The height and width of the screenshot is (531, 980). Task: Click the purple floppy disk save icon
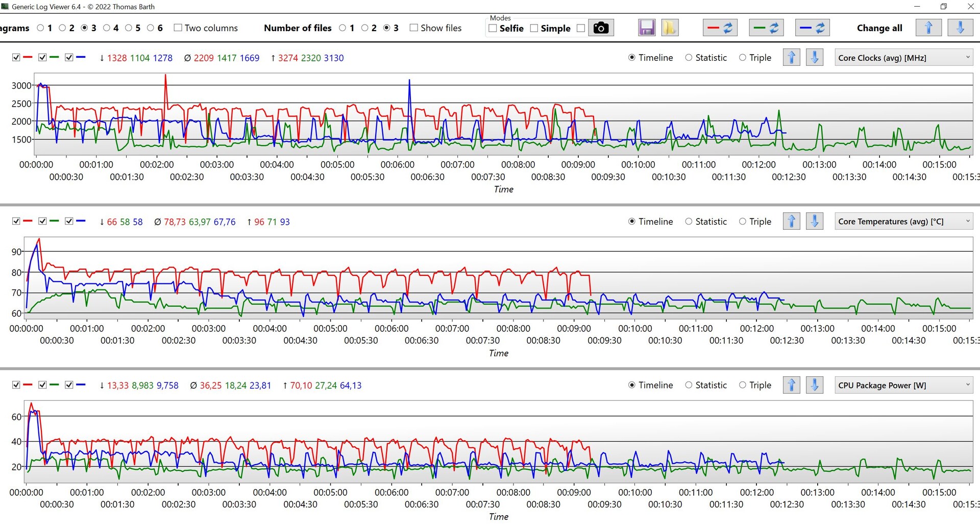click(647, 28)
